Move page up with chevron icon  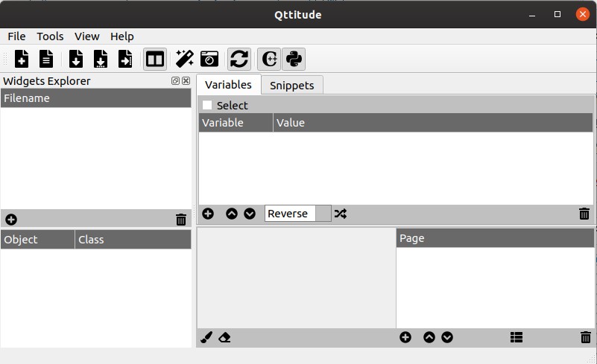[x=429, y=337]
